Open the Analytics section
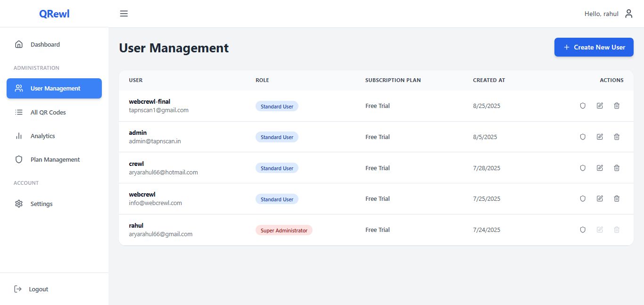 [42, 136]
